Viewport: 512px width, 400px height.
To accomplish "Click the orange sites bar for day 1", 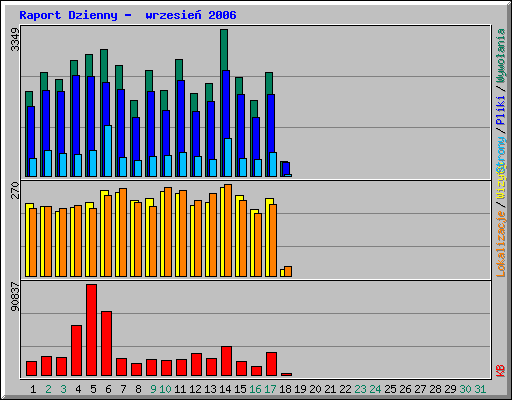I will [x=33, y=243].
